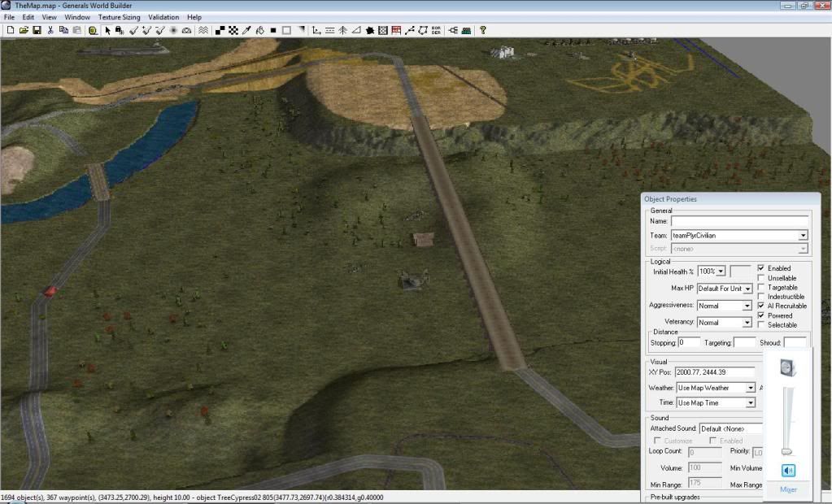Screen dimensions: 832x504
Task: Open the Texture Sizing menu
Action: click(x=119, y=17)
